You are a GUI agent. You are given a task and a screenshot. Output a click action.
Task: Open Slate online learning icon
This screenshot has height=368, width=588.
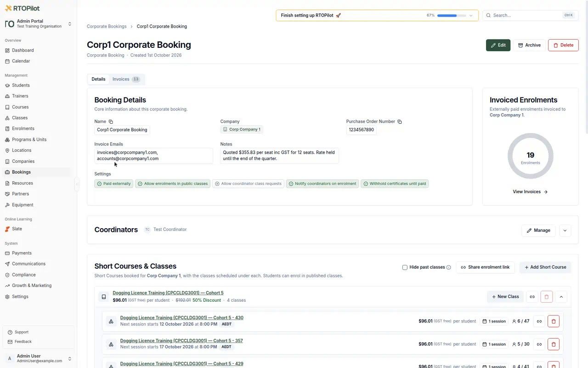[x=7, y=229]
